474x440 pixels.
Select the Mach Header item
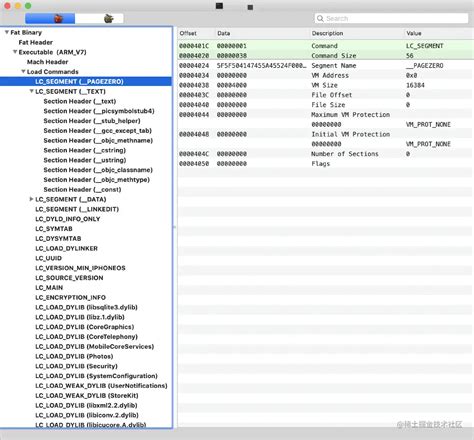click(47, 62)
